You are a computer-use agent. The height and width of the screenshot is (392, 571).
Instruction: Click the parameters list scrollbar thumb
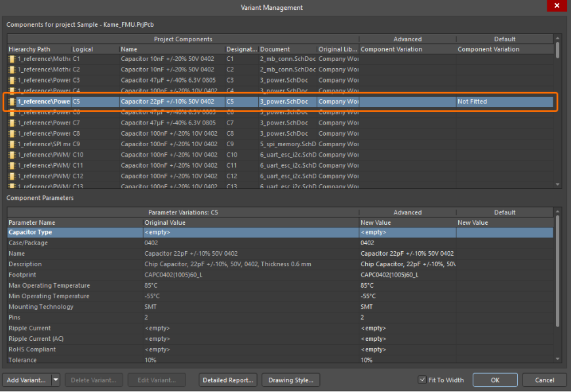point(557,271)
